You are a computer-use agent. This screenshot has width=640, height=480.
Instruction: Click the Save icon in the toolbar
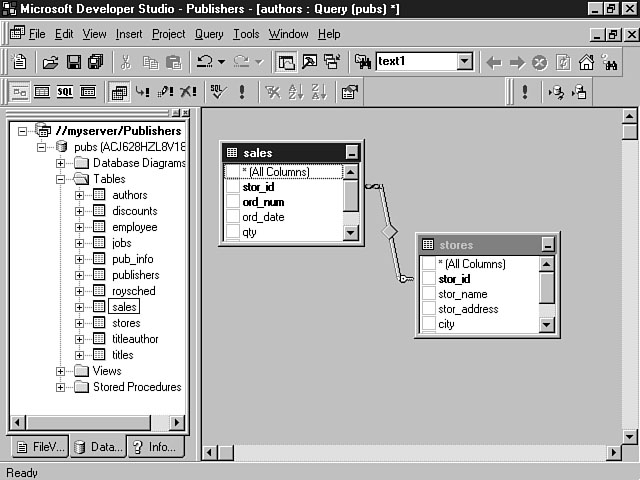pos(73,62)
